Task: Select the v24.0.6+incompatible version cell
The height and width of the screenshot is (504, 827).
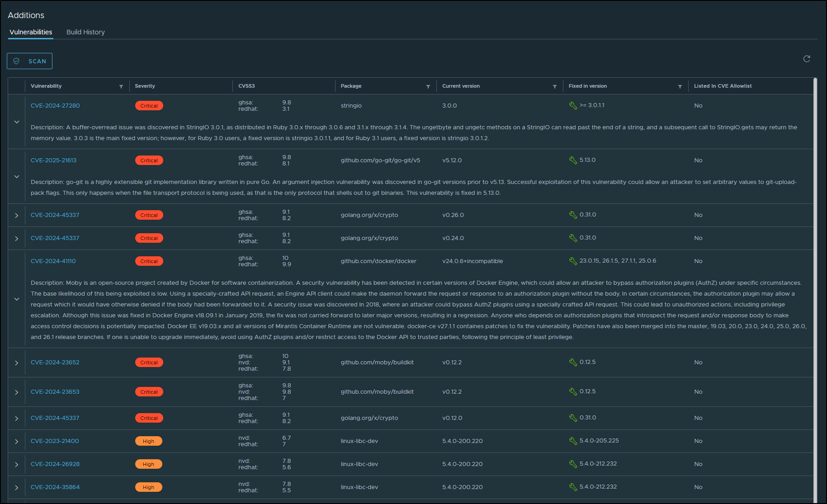Action: (473, 261)
